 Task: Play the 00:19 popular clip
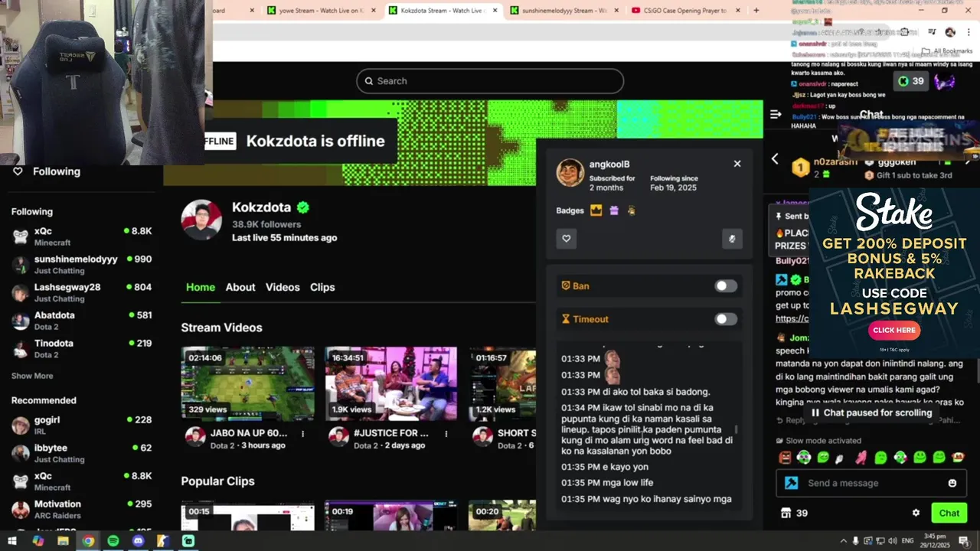pos(390,516)
